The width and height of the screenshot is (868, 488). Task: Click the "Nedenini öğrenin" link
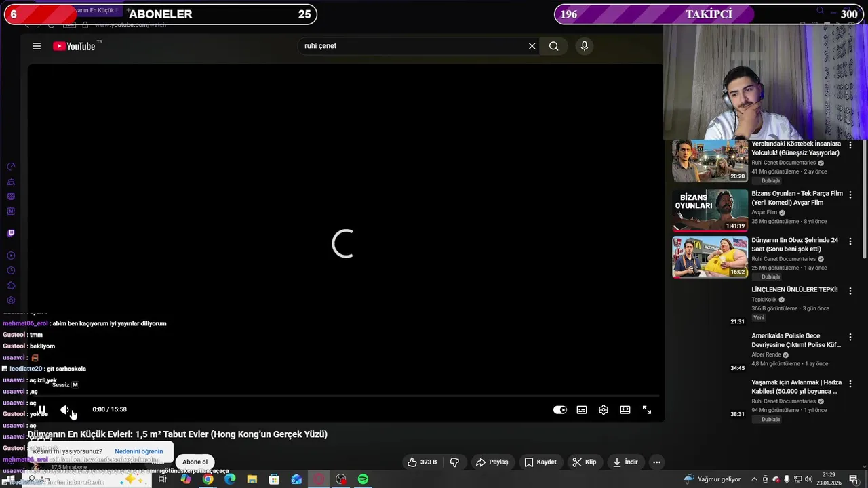click(139, 451)
